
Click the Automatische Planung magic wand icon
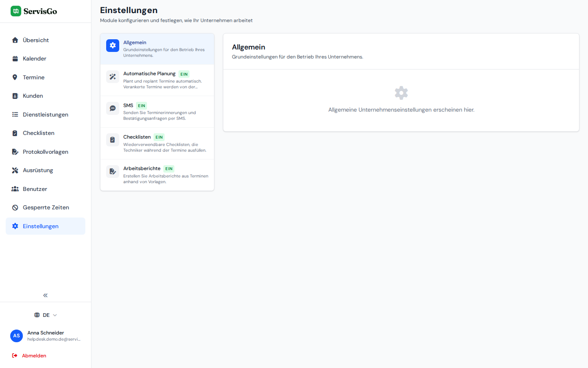pyautogui.click(x=113, y=77)
